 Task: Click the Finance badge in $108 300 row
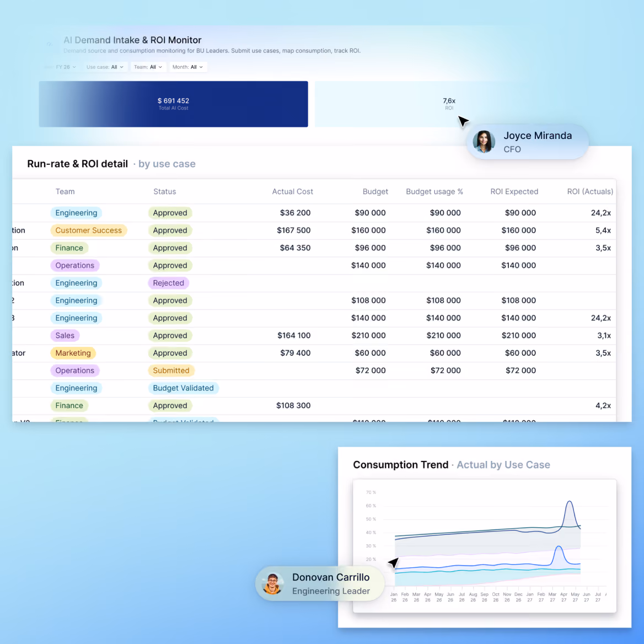coord(69,406)
